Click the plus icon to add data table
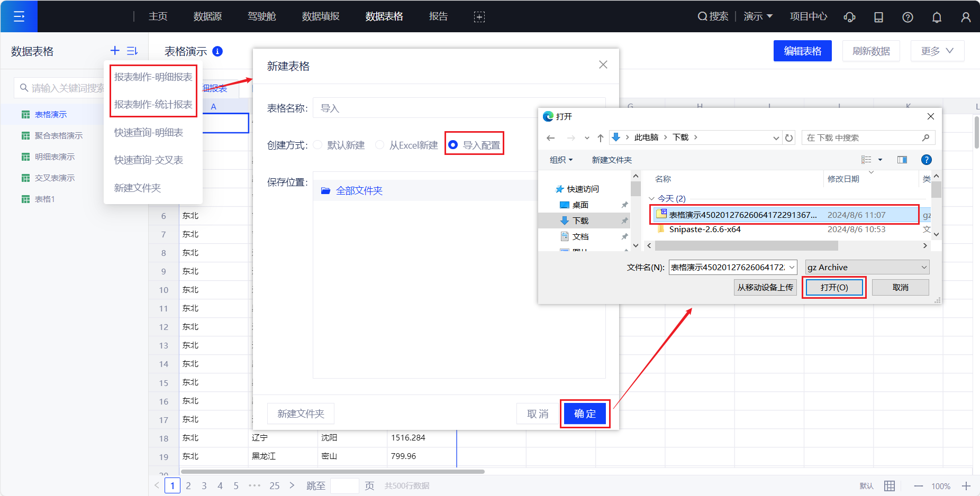980x496 pixels. (x=115, y=51)
